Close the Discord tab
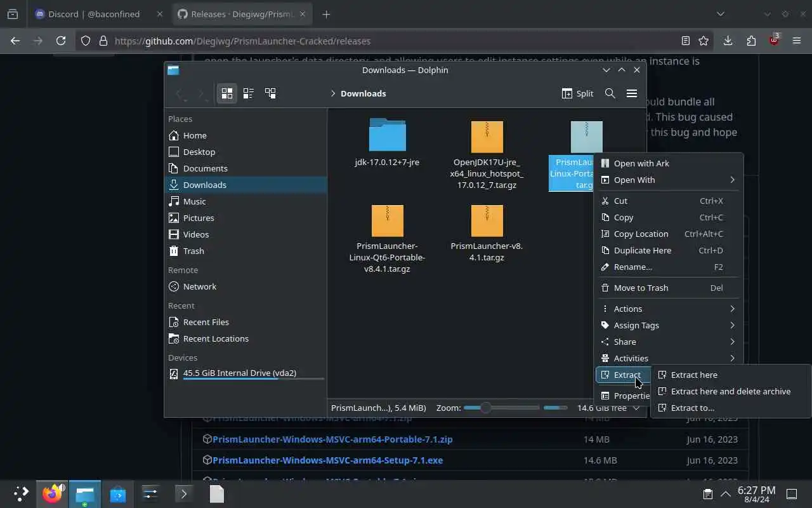The image size is (812, 508). pos(159,14)
